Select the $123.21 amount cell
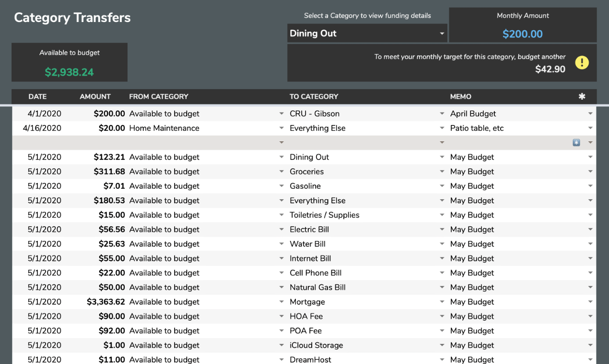 [109, 157]
